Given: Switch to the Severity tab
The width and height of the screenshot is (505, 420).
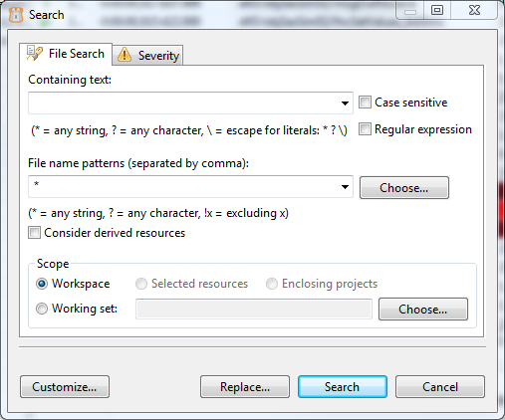Looking at the screenshot, I should (x=148, y=55).
